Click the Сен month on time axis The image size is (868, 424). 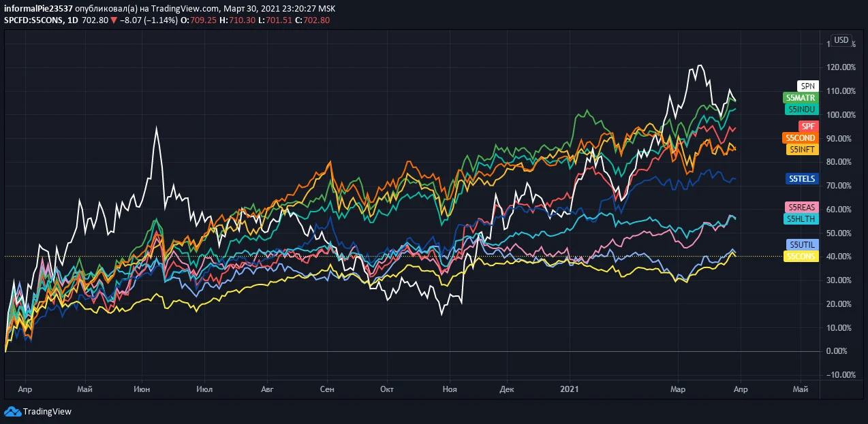click(x=327, y=389)
